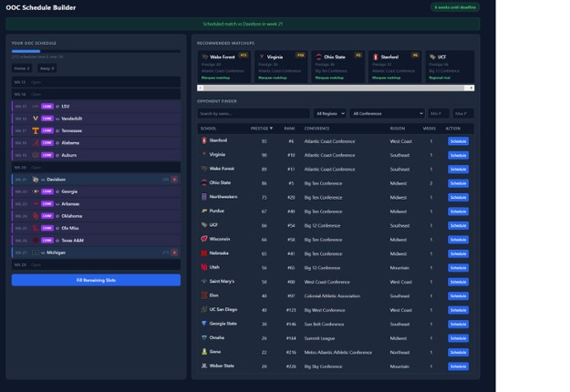Click the Fill Remaining Slots button
This screenshot has width=570, height=392.
pyautogui.click(x=96, y=280)
